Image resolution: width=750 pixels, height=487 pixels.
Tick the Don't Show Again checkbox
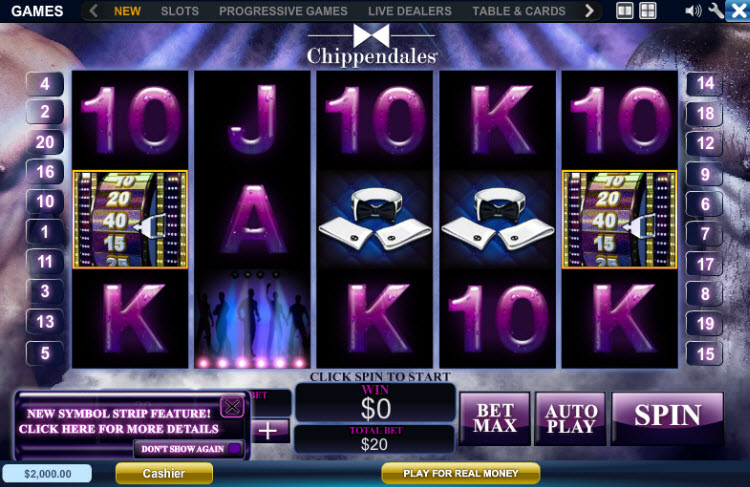point(234,449)
